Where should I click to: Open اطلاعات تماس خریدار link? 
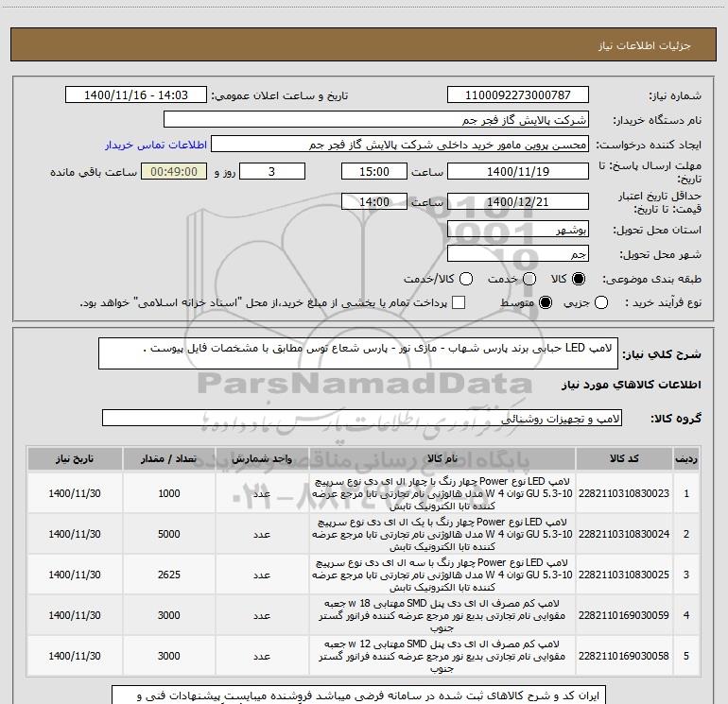pyautogui.click(x=156, y=145)
